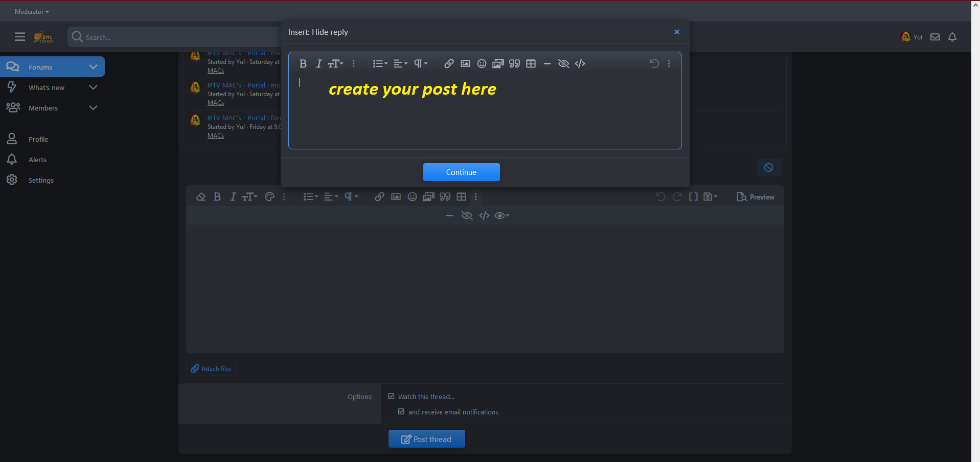
Task: Focus the Search field in header
Action: click(x=174, y=37)
